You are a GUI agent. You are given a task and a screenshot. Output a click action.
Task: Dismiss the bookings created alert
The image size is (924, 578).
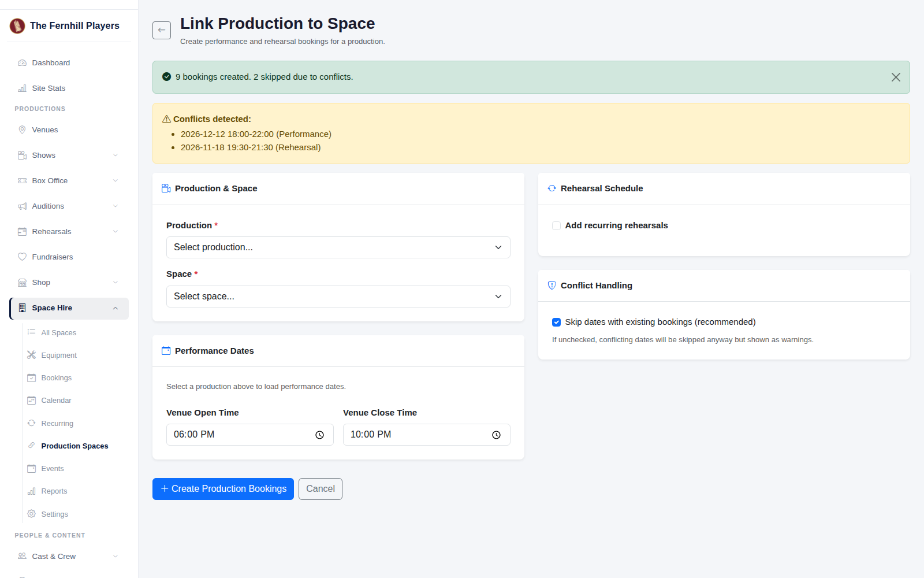coord(896,77)
